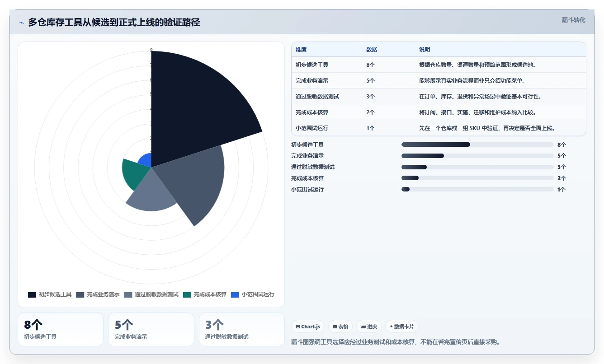Open the 8个 初步候选工具 data card
The width and height of the screenshot is (604, 364).
coord(61,330)
